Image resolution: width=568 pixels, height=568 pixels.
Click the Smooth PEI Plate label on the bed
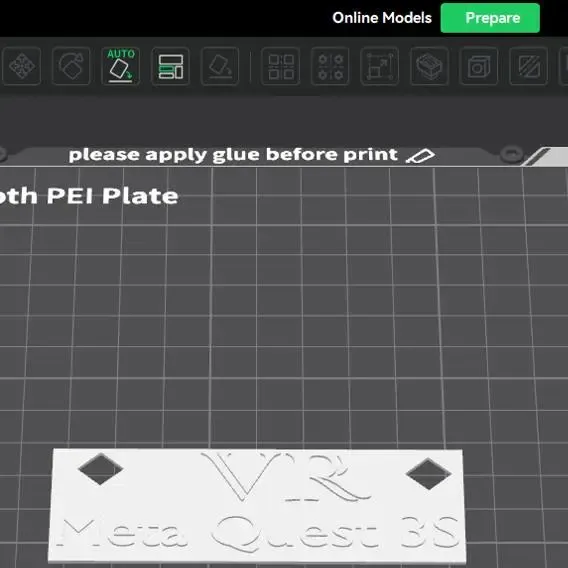[89, 196]
